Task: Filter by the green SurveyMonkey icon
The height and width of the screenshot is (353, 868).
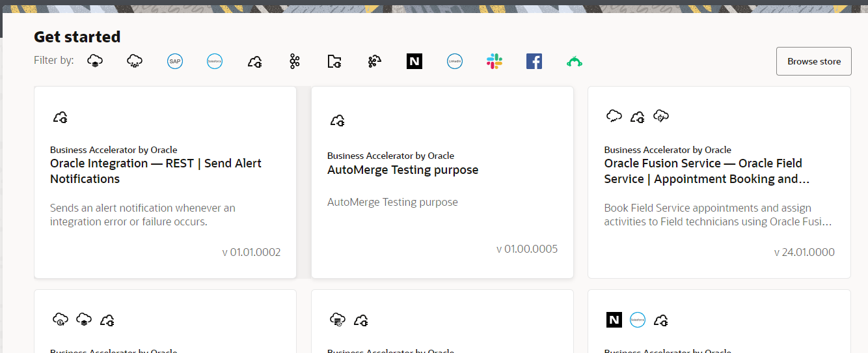Action: click(575, 61)
